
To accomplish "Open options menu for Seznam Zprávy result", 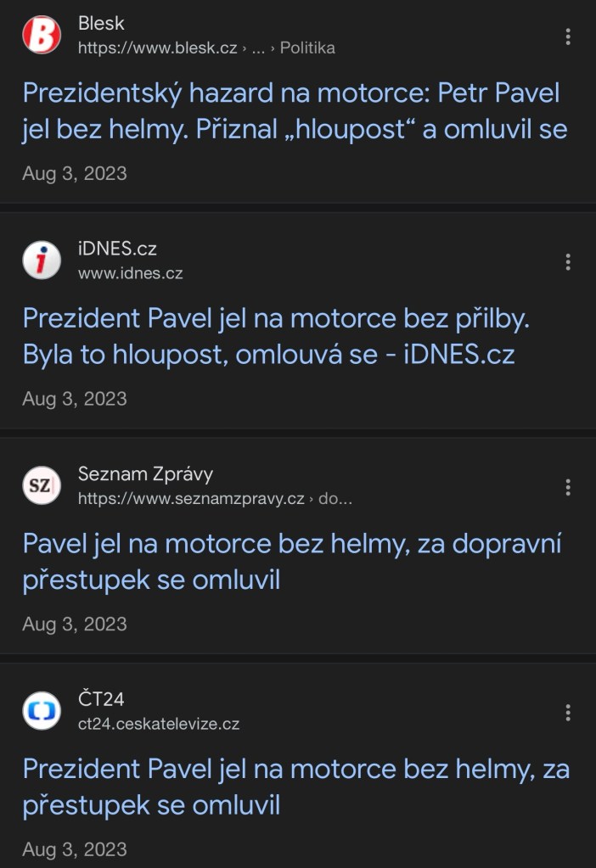I will [568, 487].
